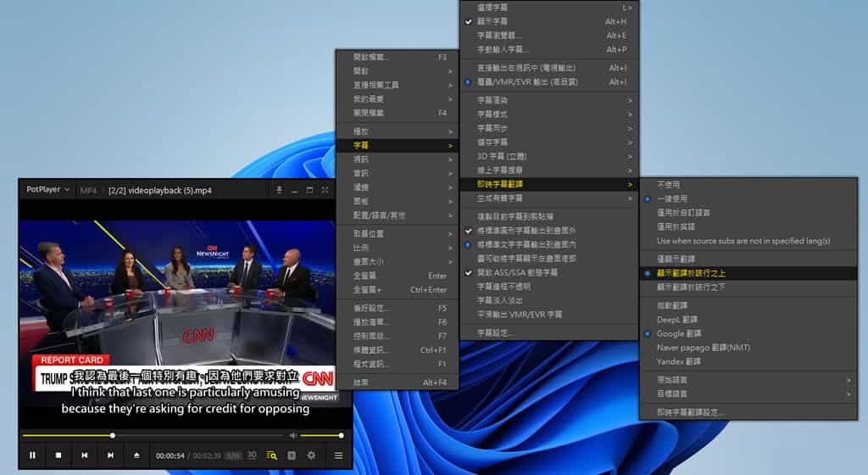The width and height of the screenshot is (868, 475).
Task: Click the eject/open file icon
Action: [136, 455]
